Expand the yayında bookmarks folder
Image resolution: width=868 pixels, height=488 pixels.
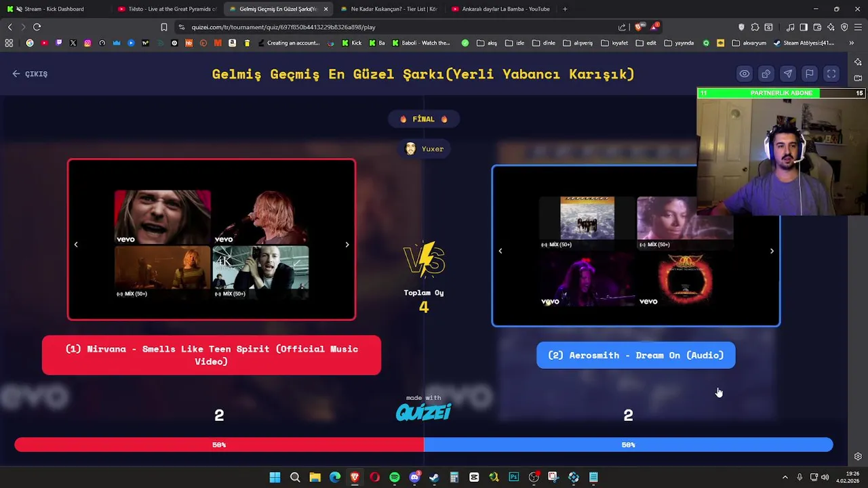coord(679,43)
